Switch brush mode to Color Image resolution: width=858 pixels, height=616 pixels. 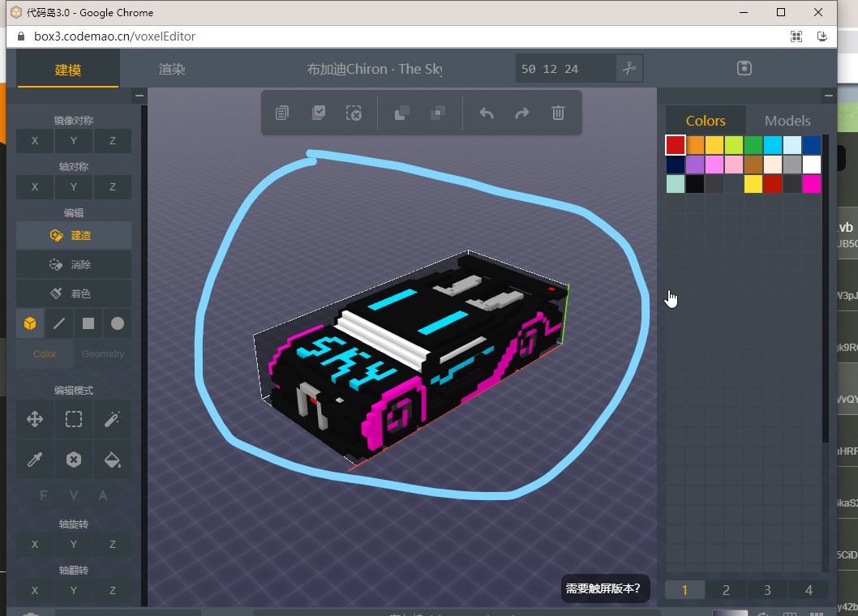45,354
